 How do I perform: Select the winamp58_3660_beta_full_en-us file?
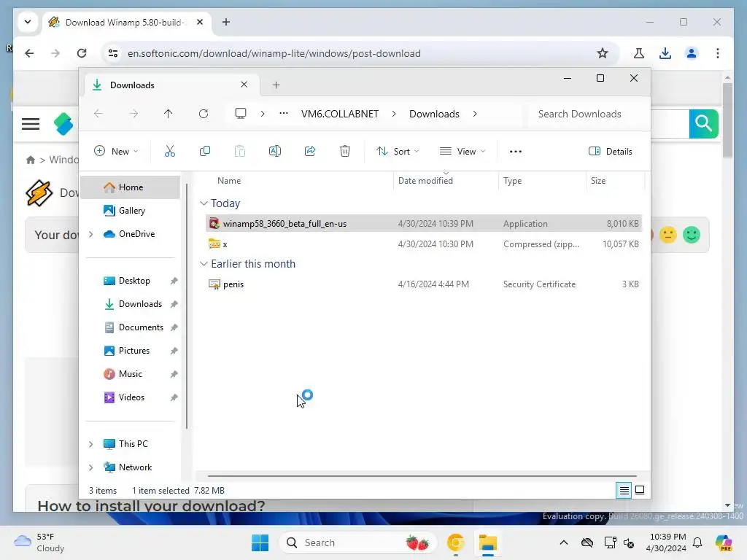coord(424,223)
